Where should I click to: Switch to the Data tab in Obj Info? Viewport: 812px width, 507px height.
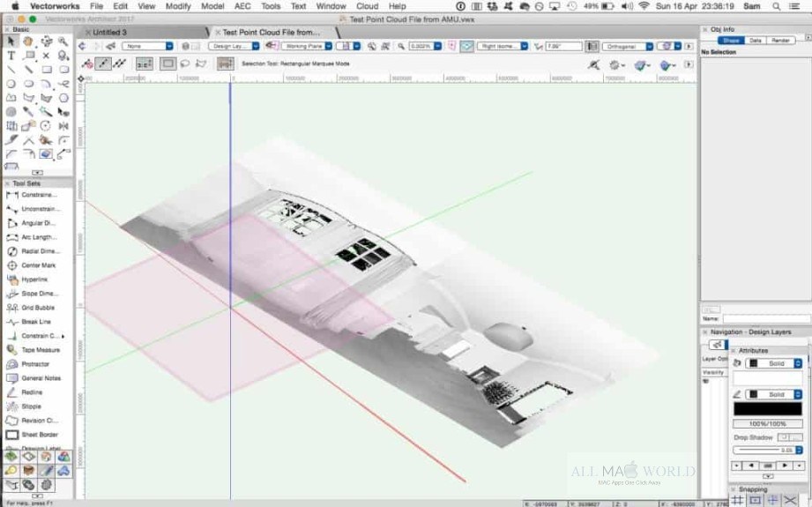coord(756,41)
